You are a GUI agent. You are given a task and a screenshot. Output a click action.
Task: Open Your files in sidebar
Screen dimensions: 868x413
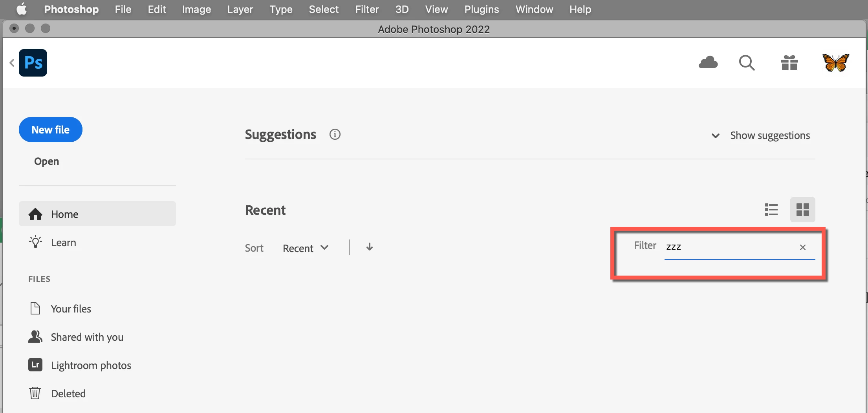tap(97, 309)
